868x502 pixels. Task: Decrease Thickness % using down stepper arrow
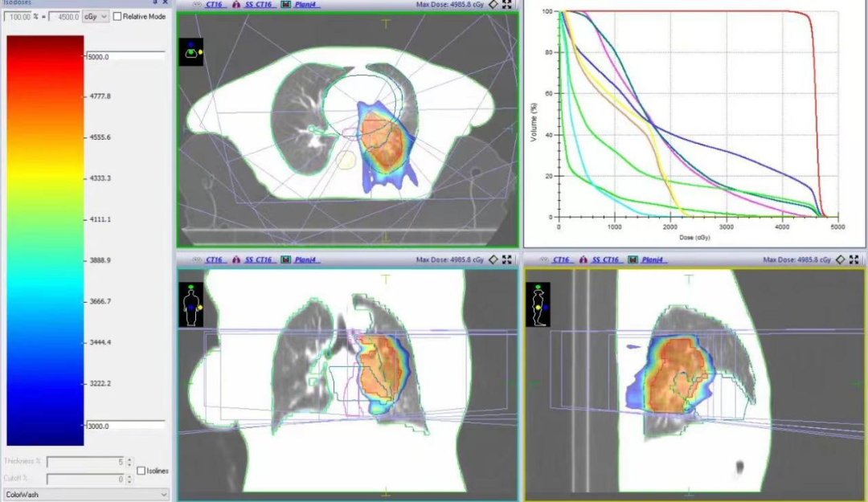click(x=129, y=464)
